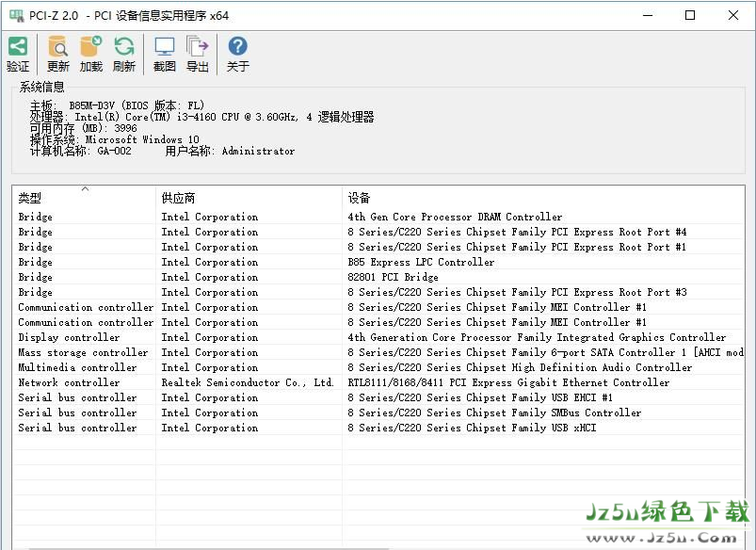Click the 验证 (validate) share icon

click(x=18, y=47)
